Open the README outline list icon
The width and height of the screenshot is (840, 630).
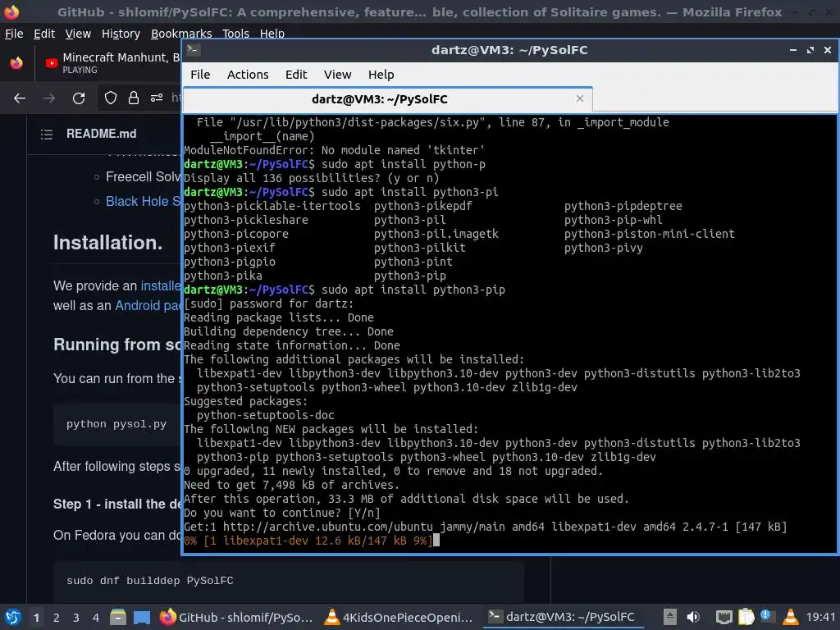click(47, 134)
